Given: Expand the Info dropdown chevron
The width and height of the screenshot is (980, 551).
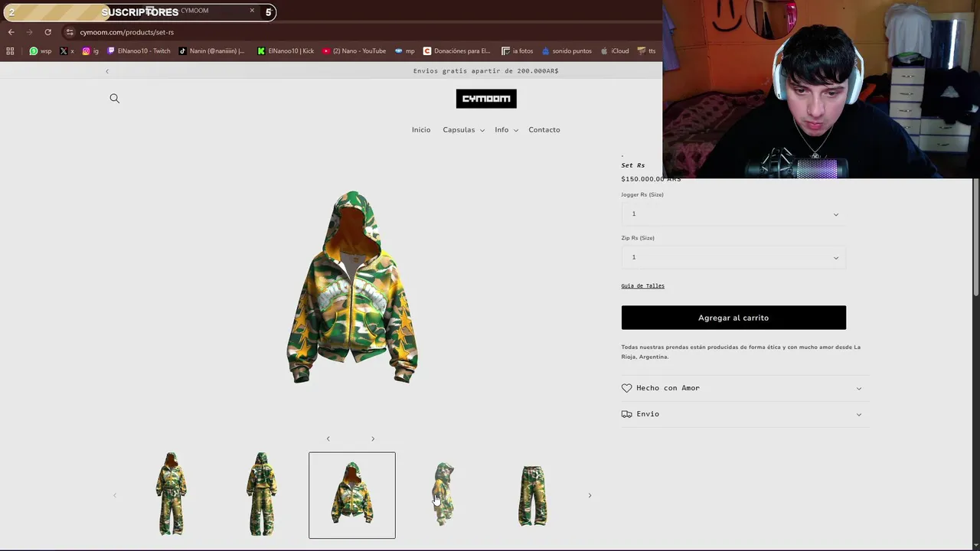Looking at the screenshot, I should 515,131.
